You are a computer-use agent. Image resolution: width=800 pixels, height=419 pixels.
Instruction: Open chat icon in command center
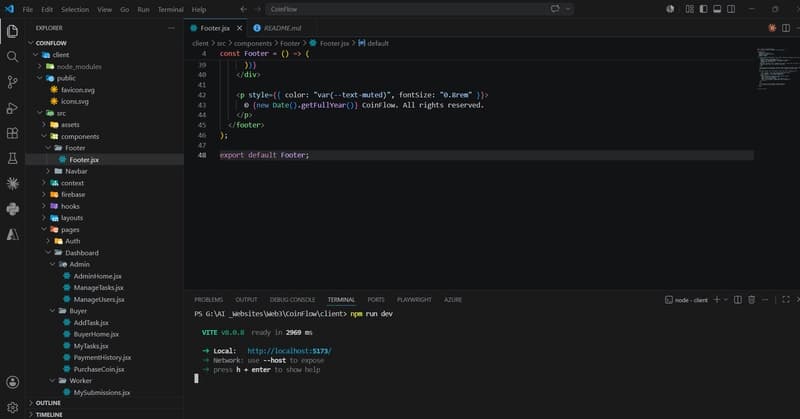pyautogui.click(x=555, y=9)
